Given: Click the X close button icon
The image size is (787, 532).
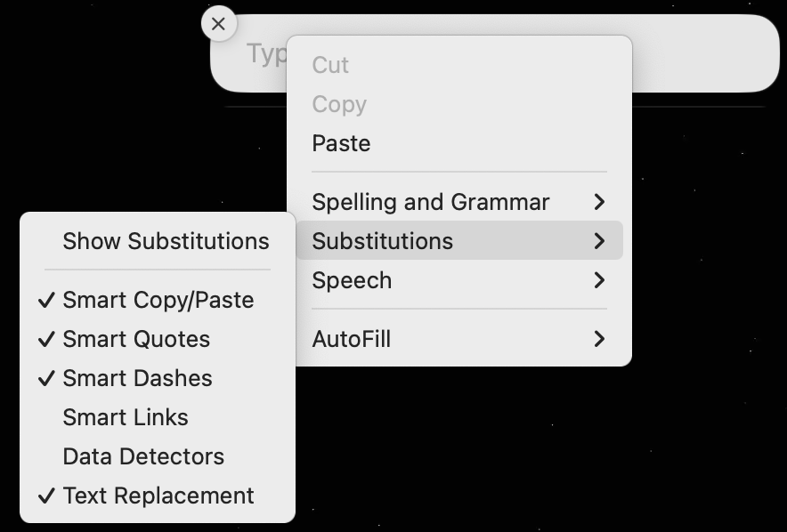Looking at the screenshot, I should [x=219, y=24].
